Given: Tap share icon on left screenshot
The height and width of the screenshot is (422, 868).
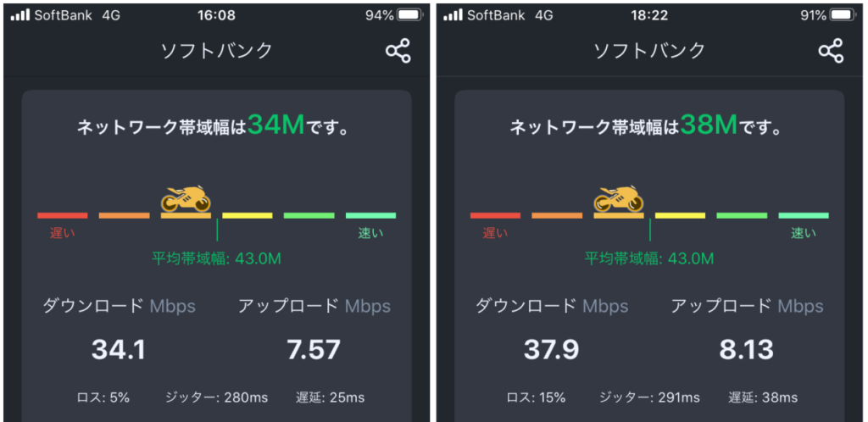Looking at the screenshot, I should pos(398,51).
